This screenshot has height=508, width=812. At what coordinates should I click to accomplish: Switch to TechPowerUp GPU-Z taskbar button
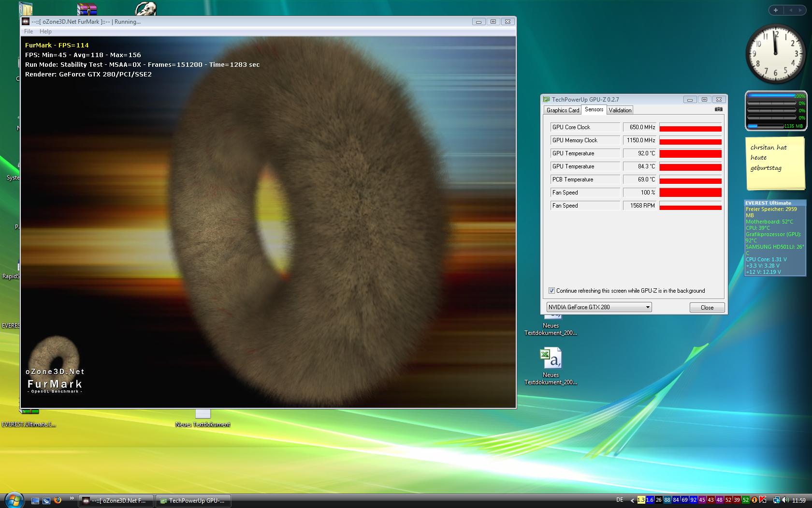[193, 501]
